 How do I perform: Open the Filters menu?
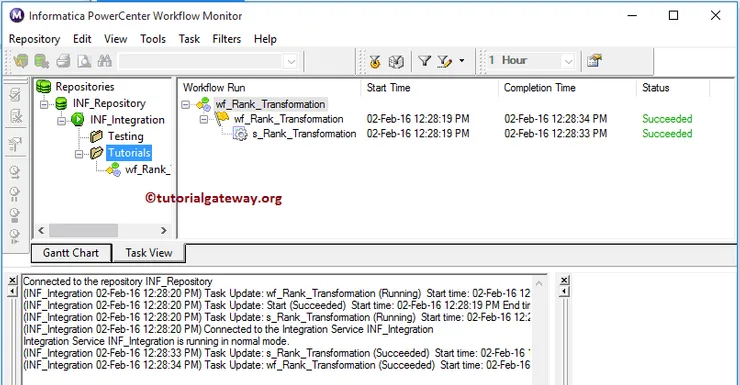[x=227, y=39]
